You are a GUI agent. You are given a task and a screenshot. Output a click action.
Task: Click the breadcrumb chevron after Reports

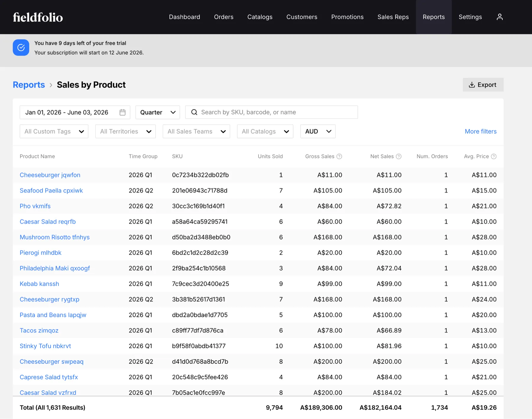(51, 85)
